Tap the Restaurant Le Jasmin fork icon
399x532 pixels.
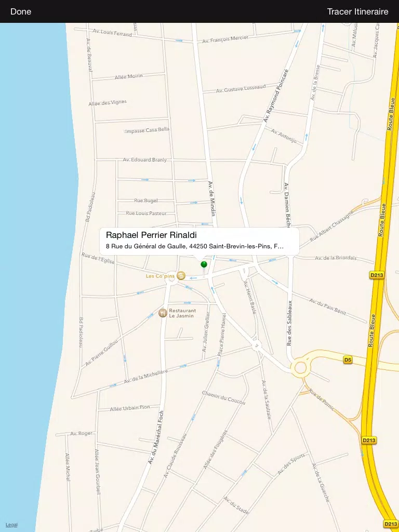[x=163, y=313]
